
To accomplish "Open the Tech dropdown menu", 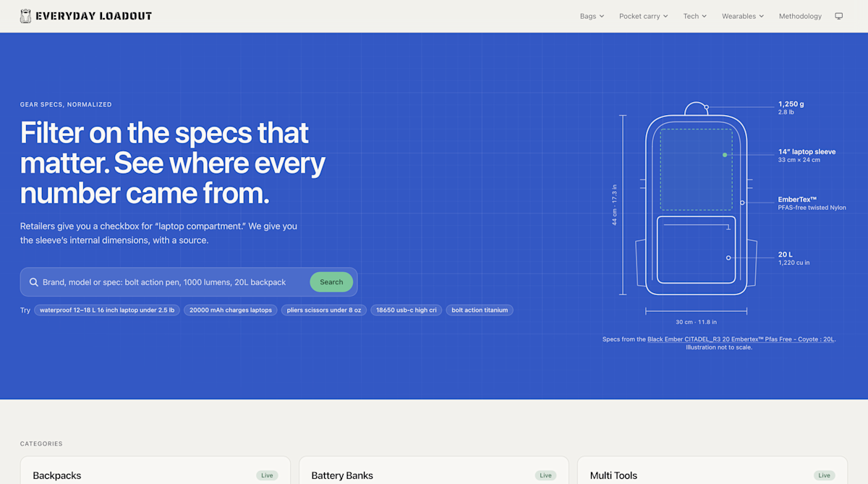I will coord(695,16).
